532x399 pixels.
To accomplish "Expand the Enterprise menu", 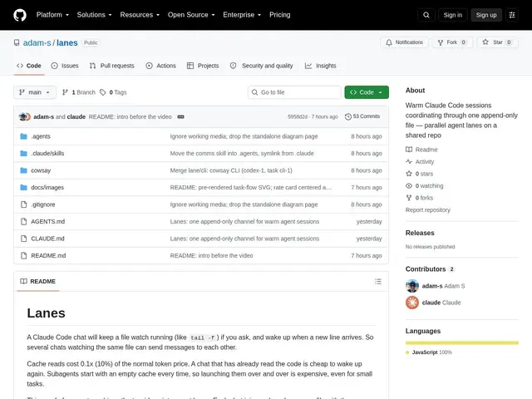I will coord(242,15).
